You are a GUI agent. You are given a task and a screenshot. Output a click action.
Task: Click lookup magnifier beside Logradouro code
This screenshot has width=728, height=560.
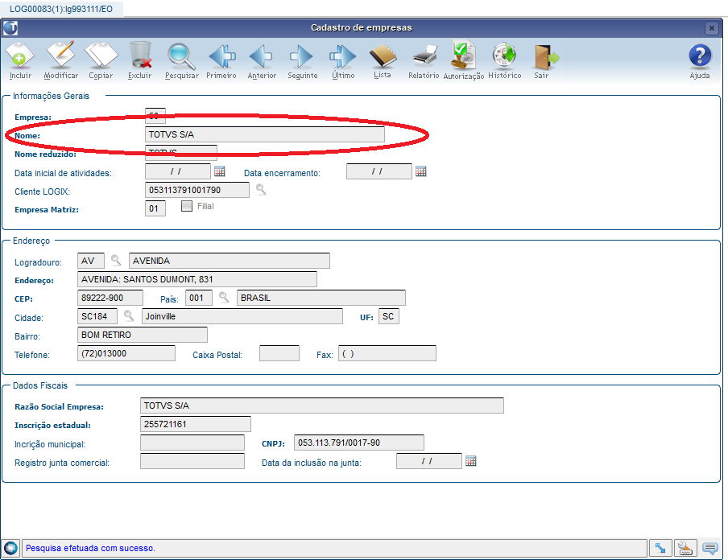pos(116,260)
